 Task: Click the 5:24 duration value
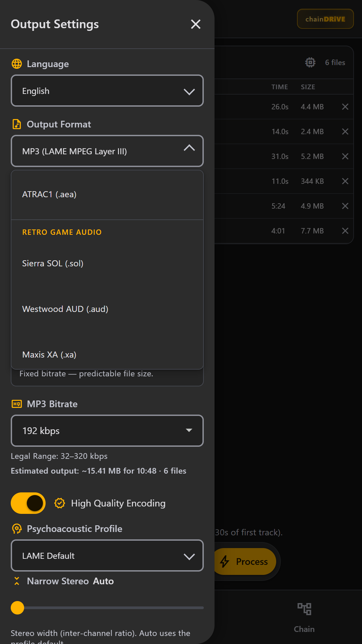278,206
